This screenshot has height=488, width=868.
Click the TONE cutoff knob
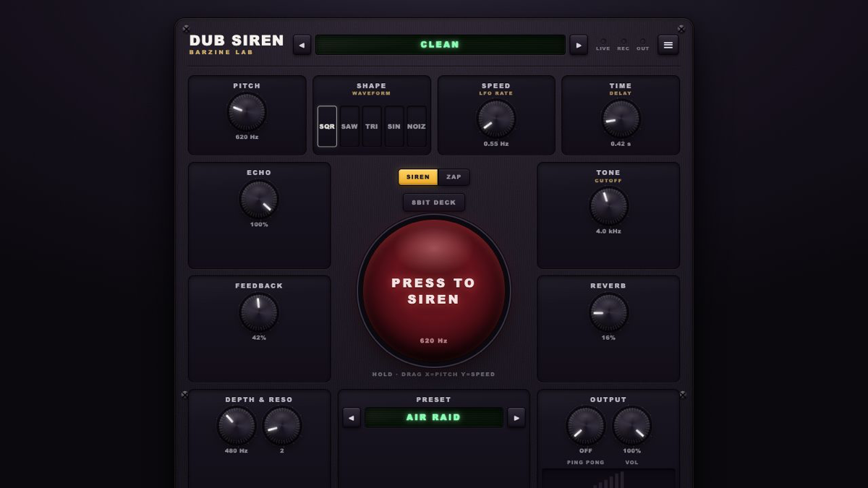click(608, 206)
